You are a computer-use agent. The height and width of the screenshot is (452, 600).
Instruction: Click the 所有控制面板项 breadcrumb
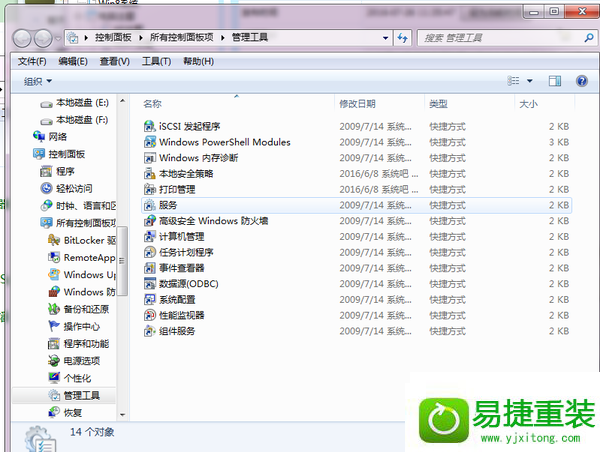click(x=182, y=37)
